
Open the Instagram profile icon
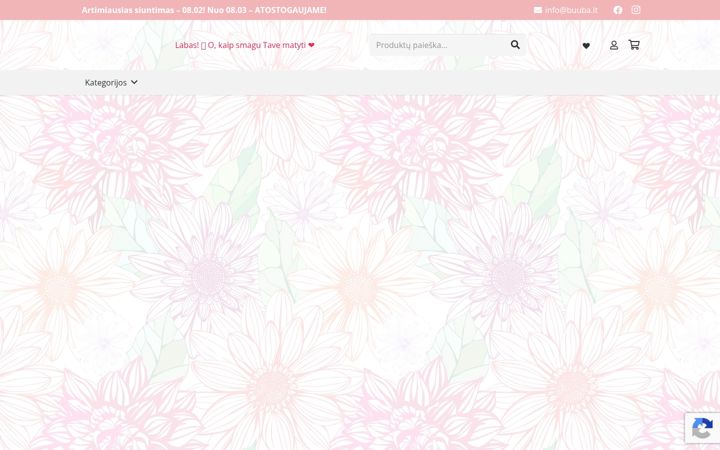click(636, 10)
